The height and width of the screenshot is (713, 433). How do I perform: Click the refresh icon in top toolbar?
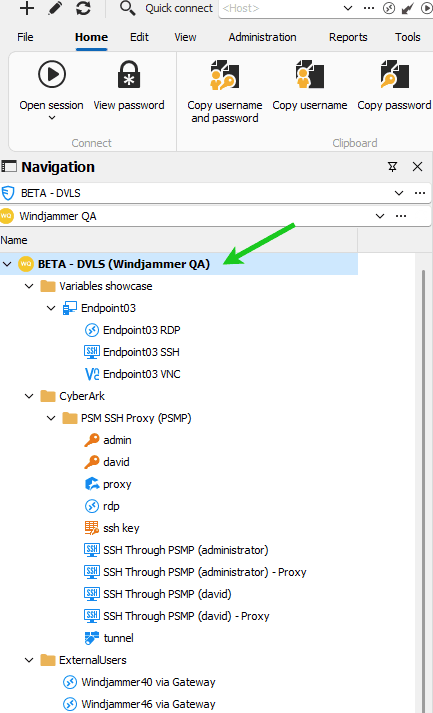(x=83, y=8)
